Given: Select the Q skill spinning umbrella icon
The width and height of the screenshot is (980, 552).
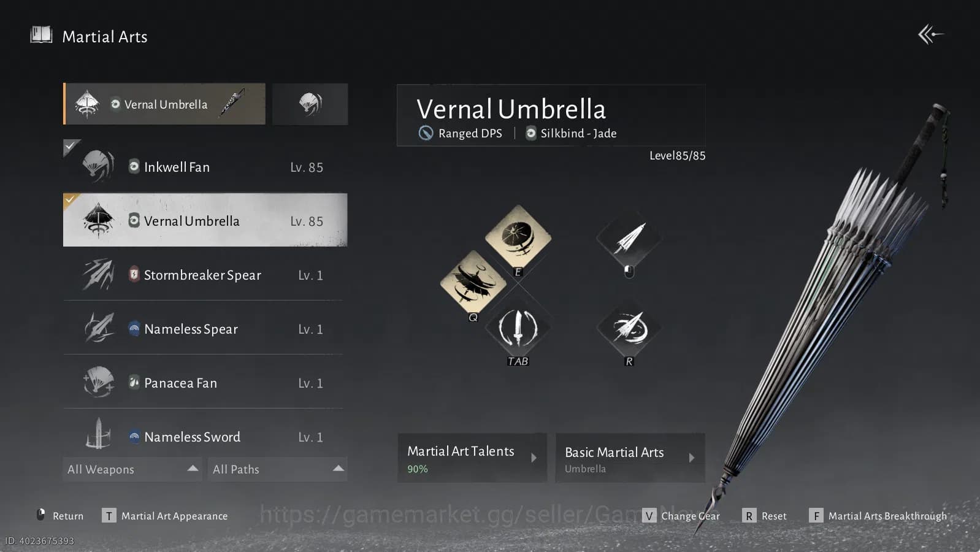Looking at the screenshot, I should pos(473,283).
